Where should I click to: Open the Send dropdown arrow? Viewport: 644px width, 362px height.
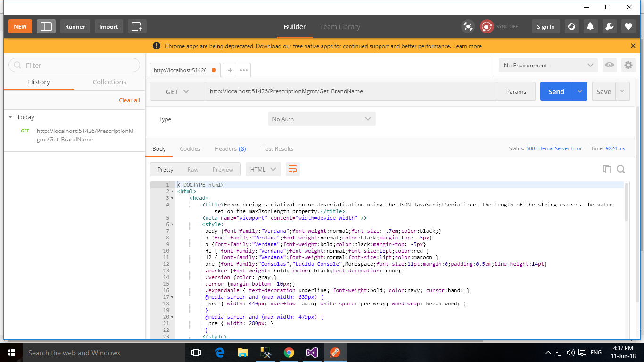(580, 92)
